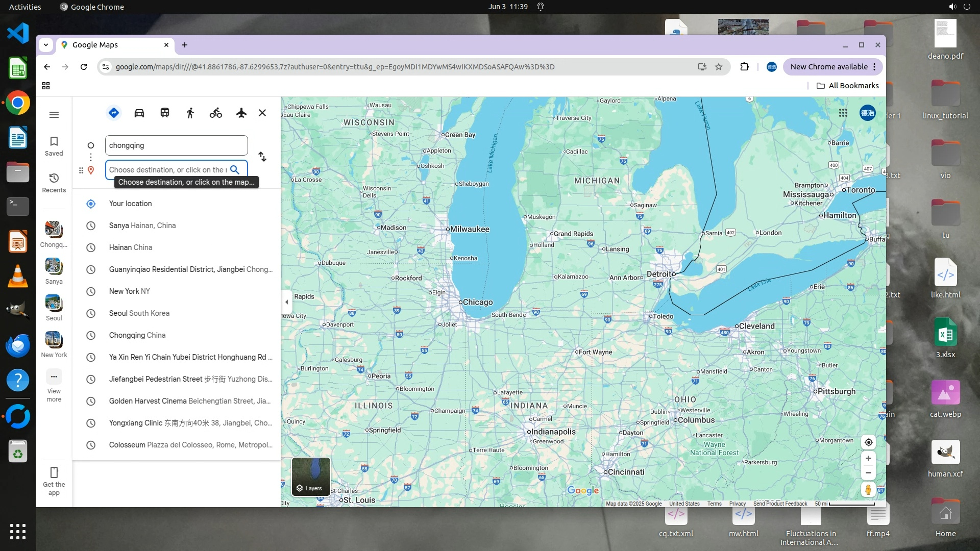Screen dimensions: 980x551
Task: Choose the Flights travel mode icon
Action: click(241, 113)
